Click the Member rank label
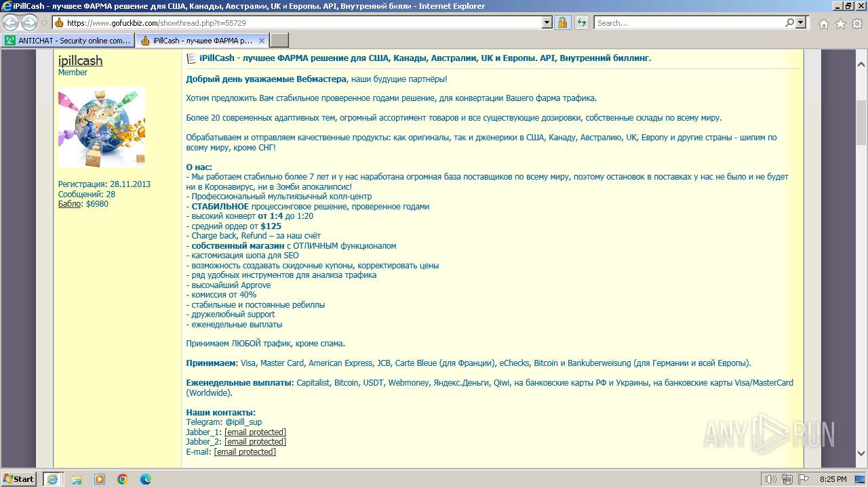868x488 pixels. click(x=73, y=73)
